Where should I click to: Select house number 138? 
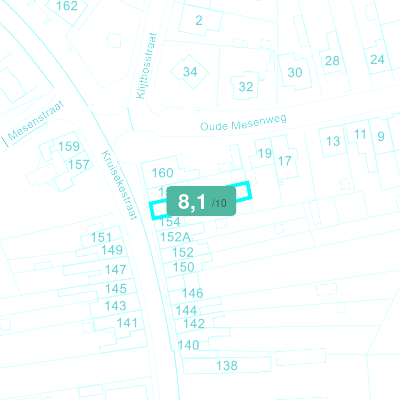click(x=227, y=366)
